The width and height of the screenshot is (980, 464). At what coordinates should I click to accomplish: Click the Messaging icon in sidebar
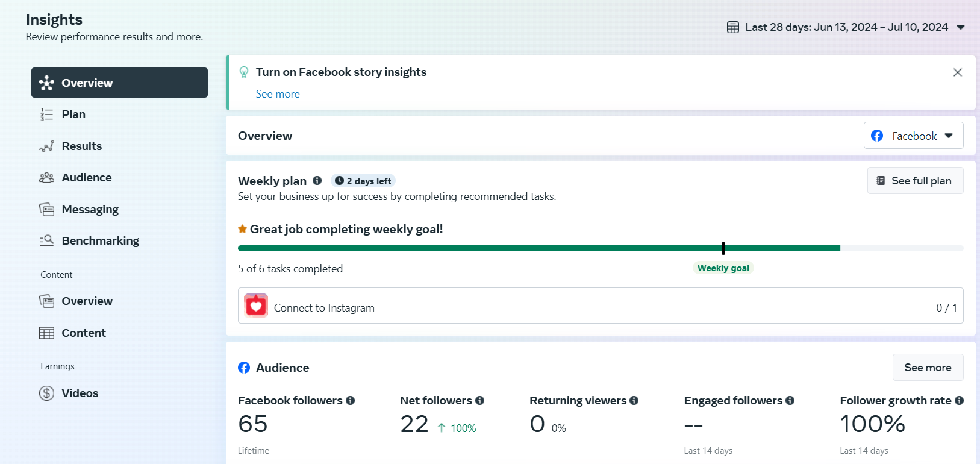[46, 210]
